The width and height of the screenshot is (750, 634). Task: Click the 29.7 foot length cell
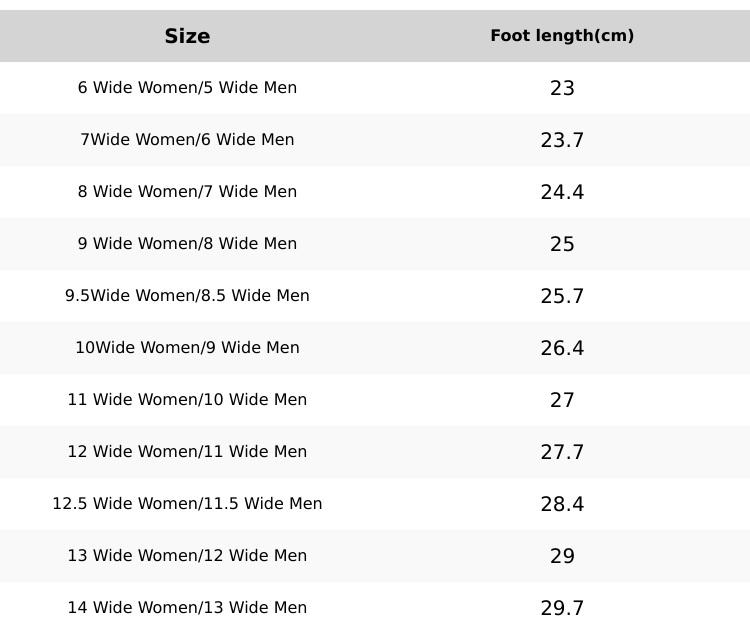[x=562, y=608]
